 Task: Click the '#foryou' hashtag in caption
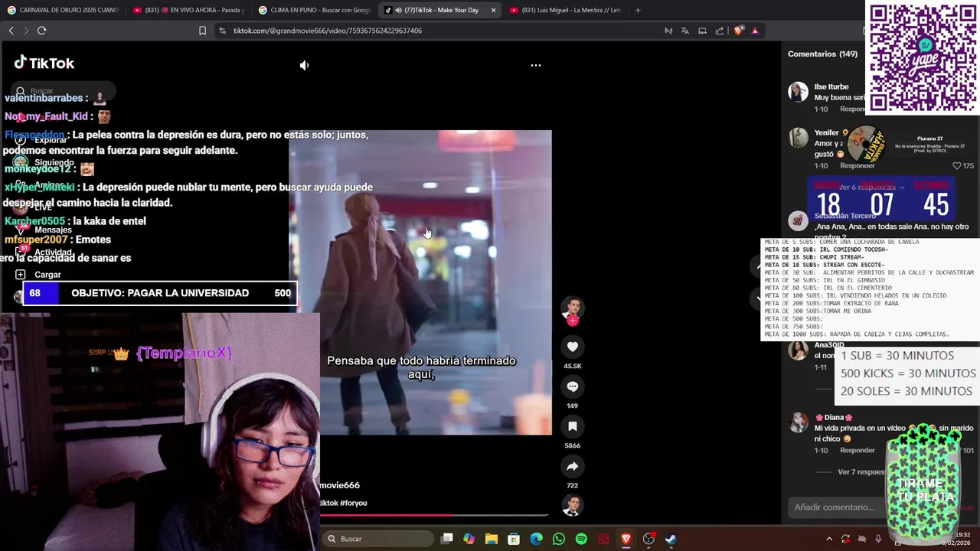click(354, 503)
